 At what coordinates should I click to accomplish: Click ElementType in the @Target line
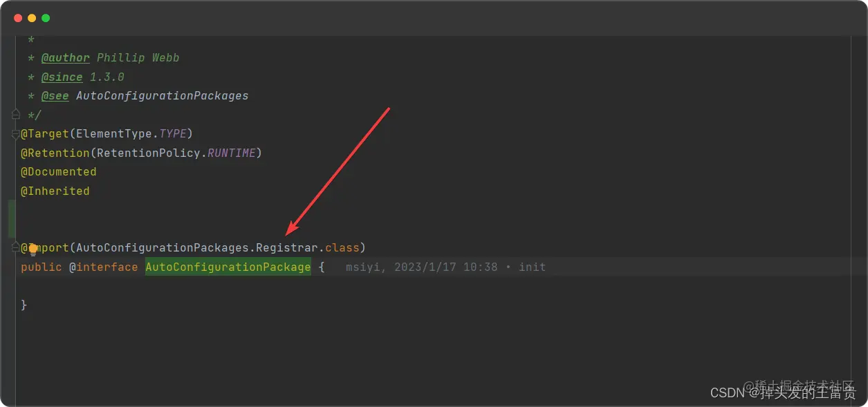[114, 133]
